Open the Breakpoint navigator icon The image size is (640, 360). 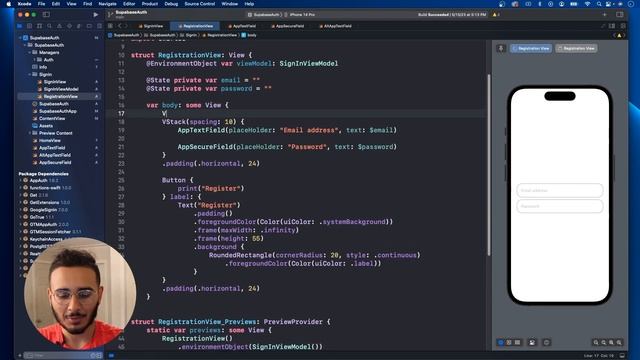[89, 26]
